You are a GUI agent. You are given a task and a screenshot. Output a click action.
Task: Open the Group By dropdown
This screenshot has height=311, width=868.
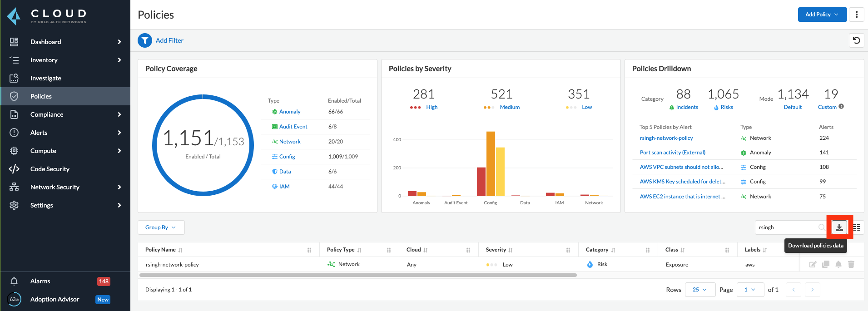(161, 227)
